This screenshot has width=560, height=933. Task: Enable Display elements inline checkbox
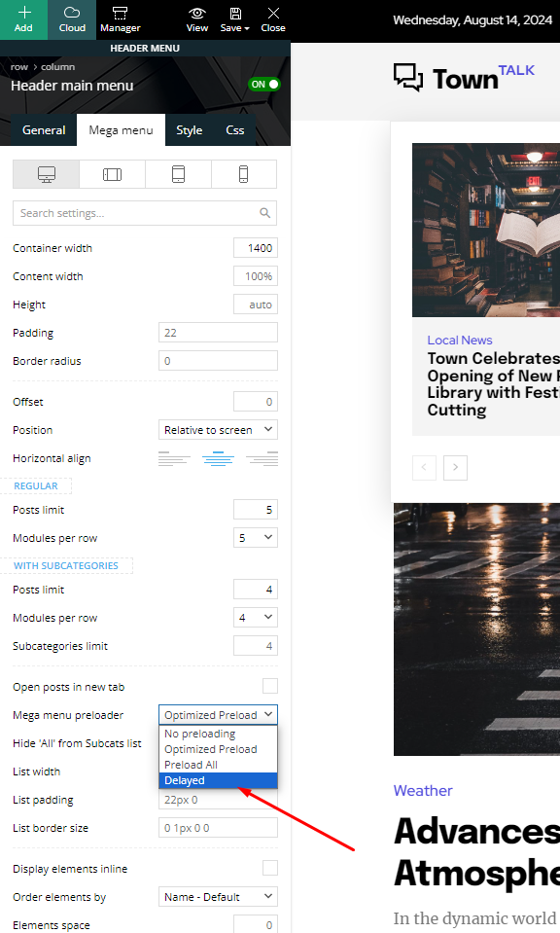[x=270, y=868]
